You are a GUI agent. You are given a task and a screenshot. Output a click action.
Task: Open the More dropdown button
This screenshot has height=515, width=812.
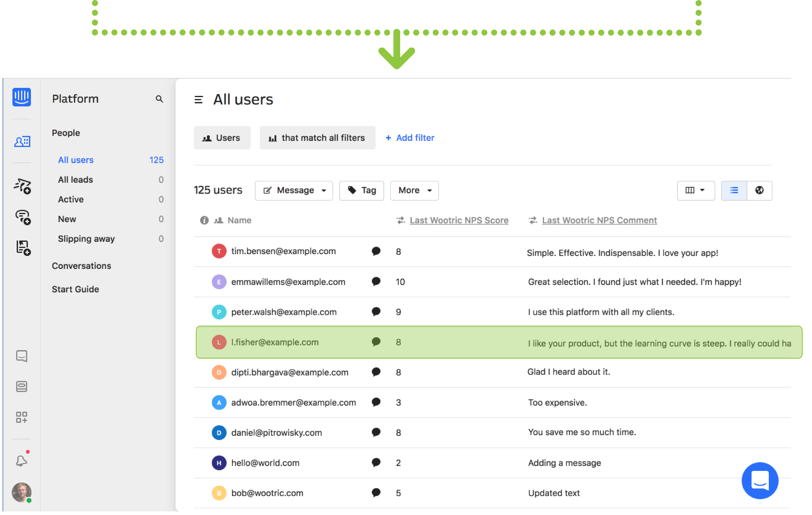click(414, 191)
